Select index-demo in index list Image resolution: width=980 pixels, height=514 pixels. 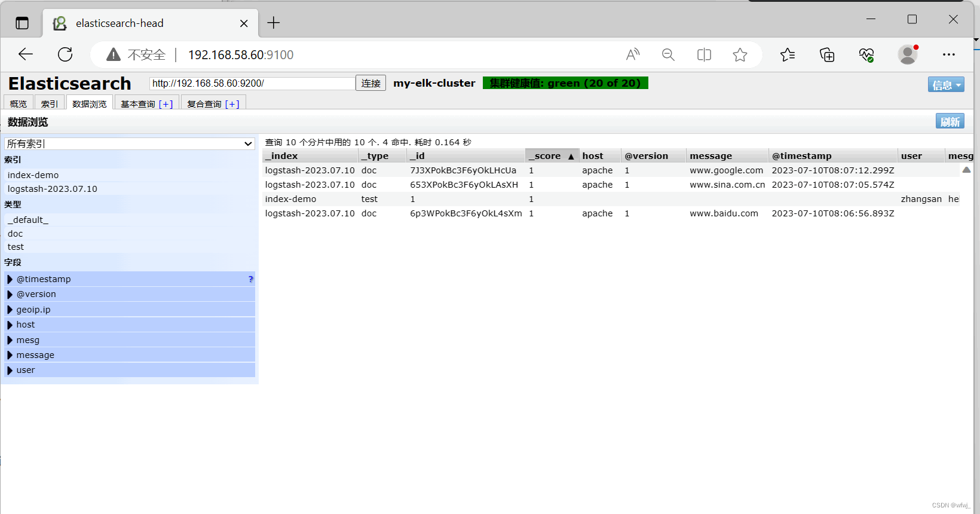tap(130, 175)
